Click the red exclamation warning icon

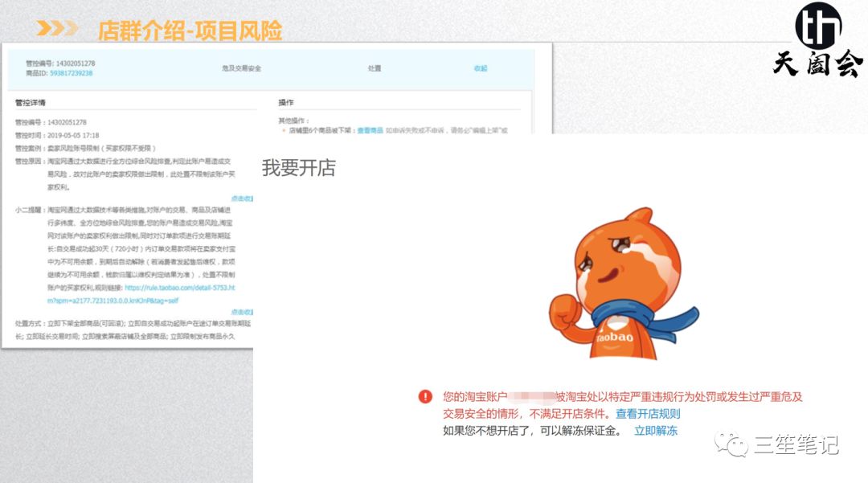425,397
